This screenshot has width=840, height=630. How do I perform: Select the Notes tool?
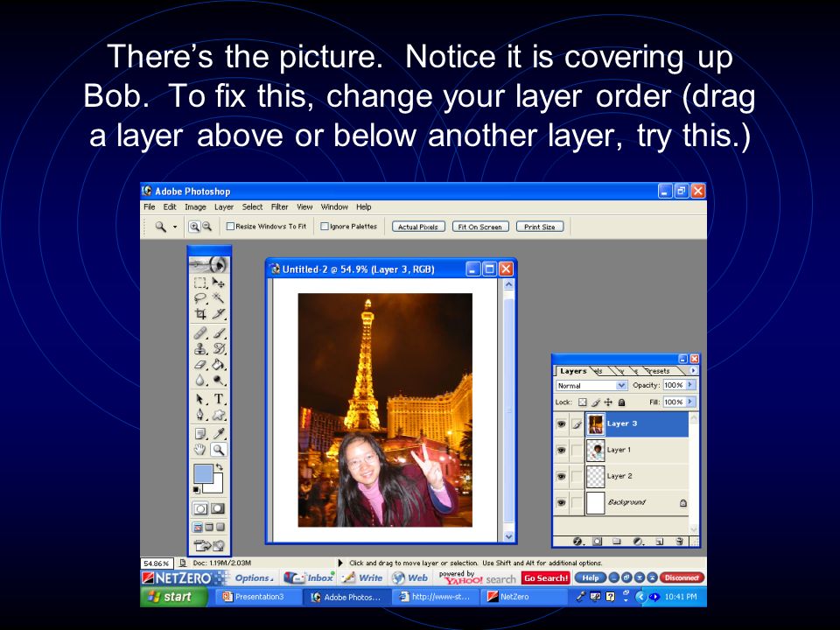coord(200,433)
